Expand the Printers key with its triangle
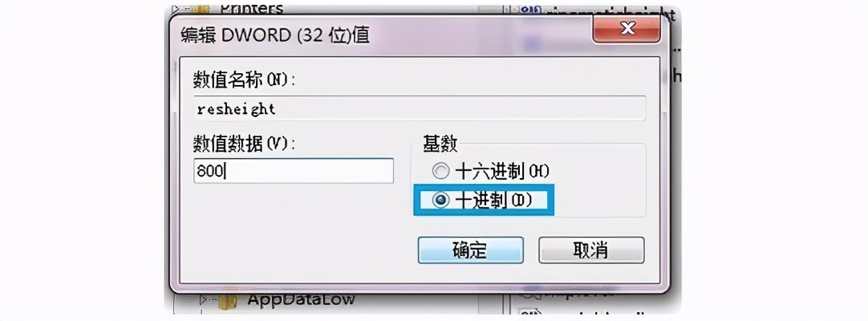Image resolution: width=868 pixels, height=321 pixels. [x=177, y=9]
